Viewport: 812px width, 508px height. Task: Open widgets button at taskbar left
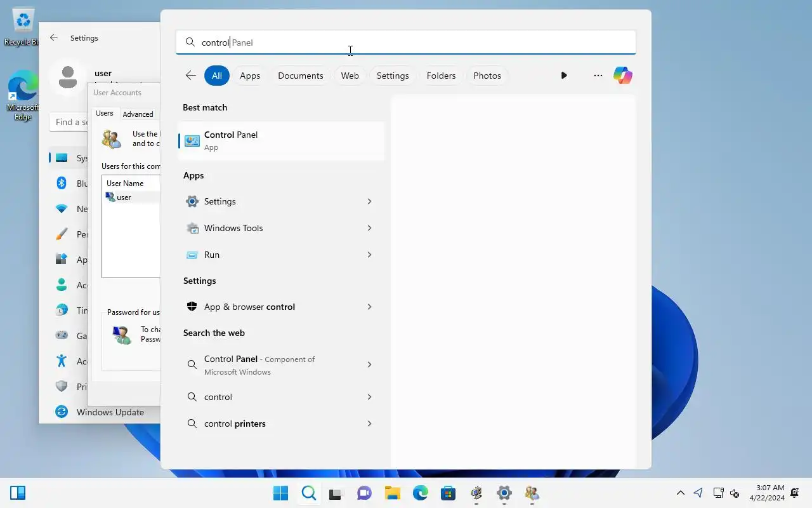click(18, 493)
